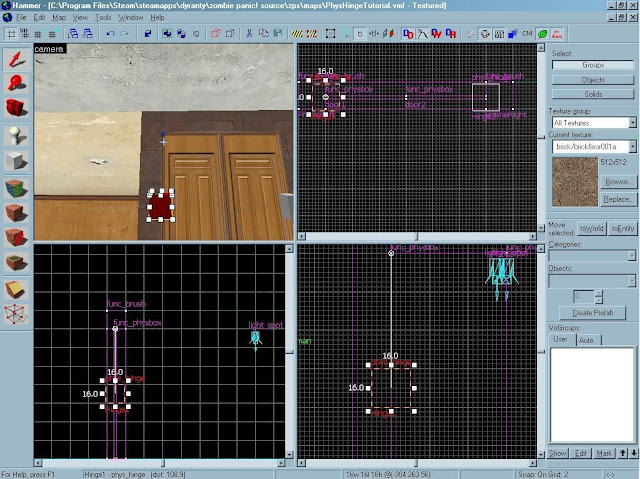Open the Map menu

coord(57,18)
